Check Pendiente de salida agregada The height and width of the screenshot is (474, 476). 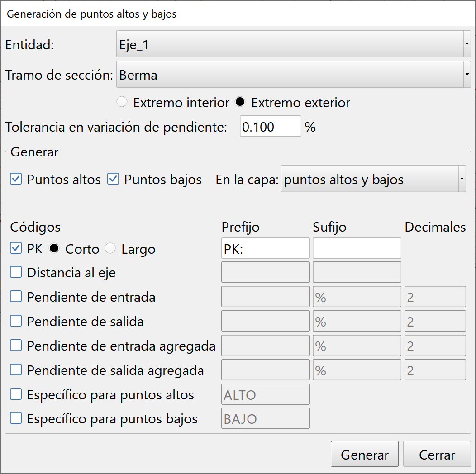click(16, 370)
